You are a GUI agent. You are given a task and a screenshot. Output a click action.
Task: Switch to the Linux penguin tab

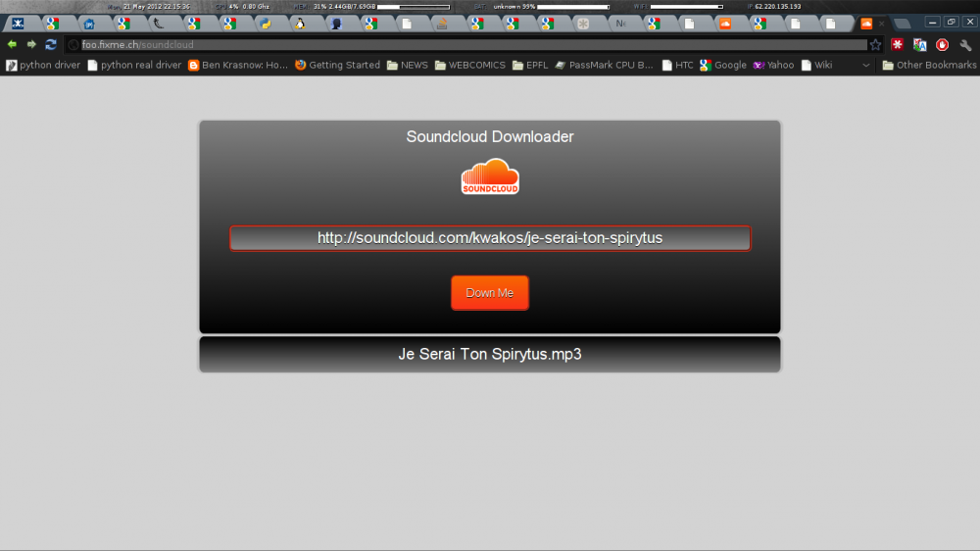coord(299,24)
